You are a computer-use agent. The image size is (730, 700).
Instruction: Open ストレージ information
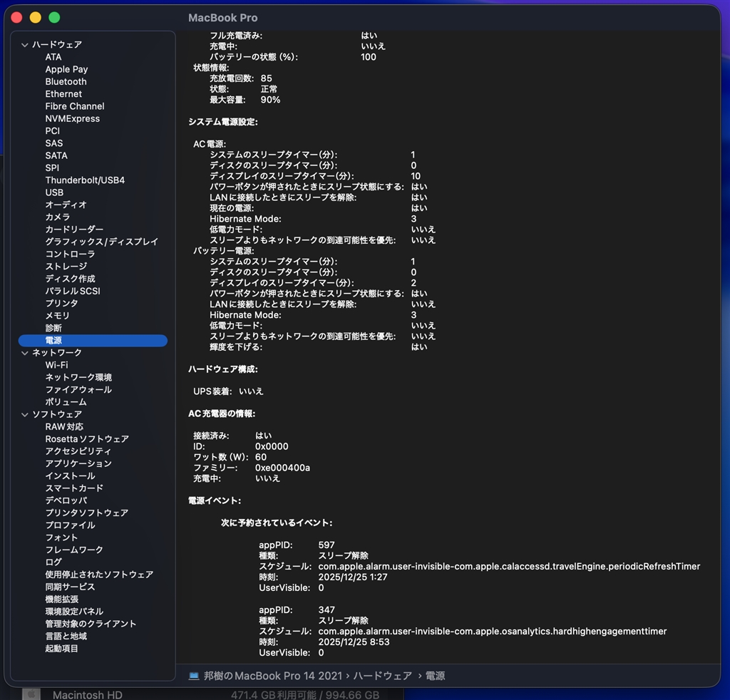[x=66, y=267]
